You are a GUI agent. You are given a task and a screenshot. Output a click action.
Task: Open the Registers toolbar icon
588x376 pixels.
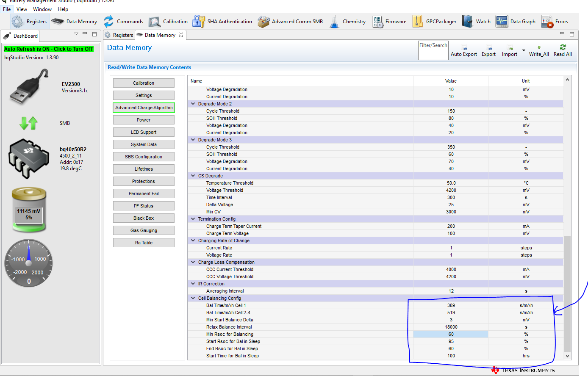pos(17,22)
